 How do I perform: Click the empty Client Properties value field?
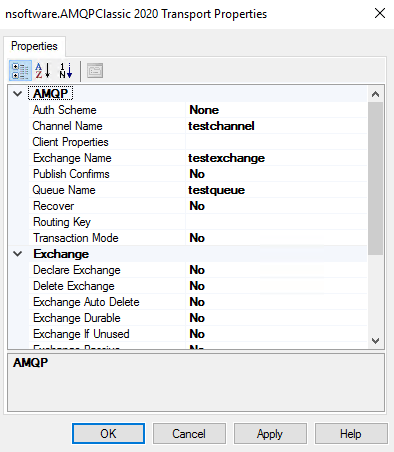[276, 142]
